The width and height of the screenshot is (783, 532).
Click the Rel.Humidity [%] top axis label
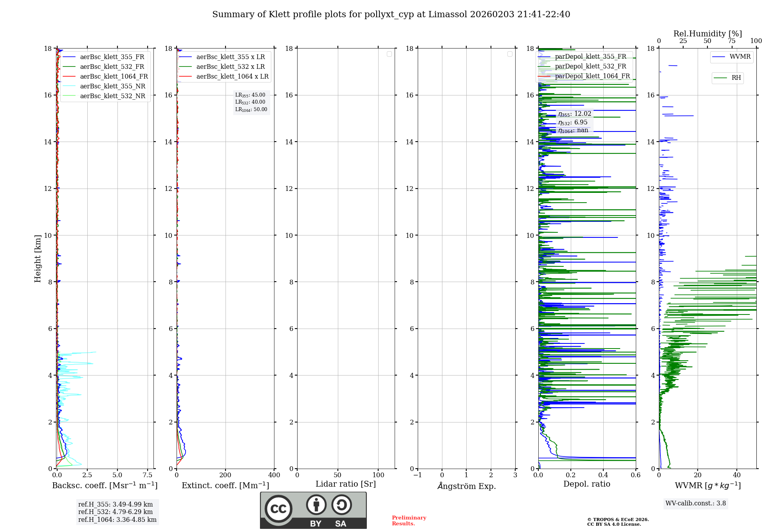click(707, 34)
